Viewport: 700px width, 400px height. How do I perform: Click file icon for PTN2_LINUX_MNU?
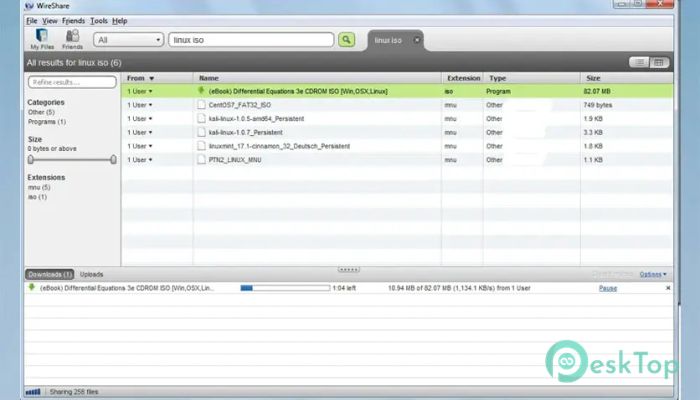[202, 160]
